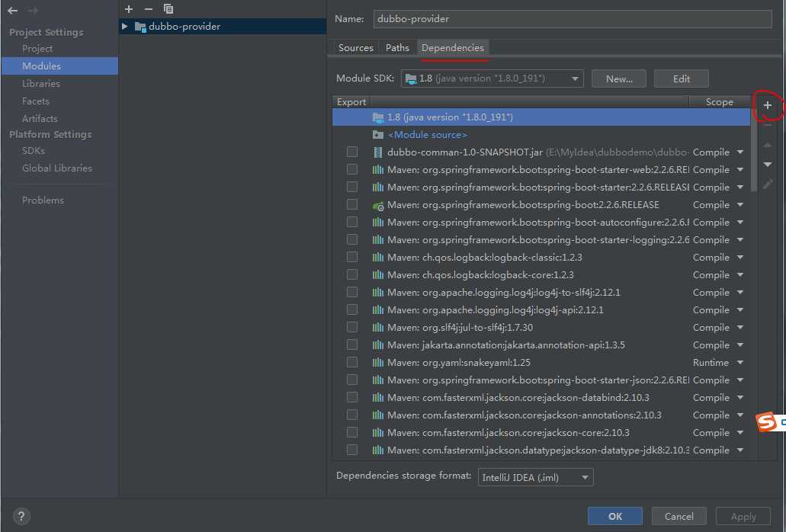Image resolution: width=786 pixels, height=532 pixels.
Task: Open scope dropdown for spring-boot-starter-logging
Action: 740,240
